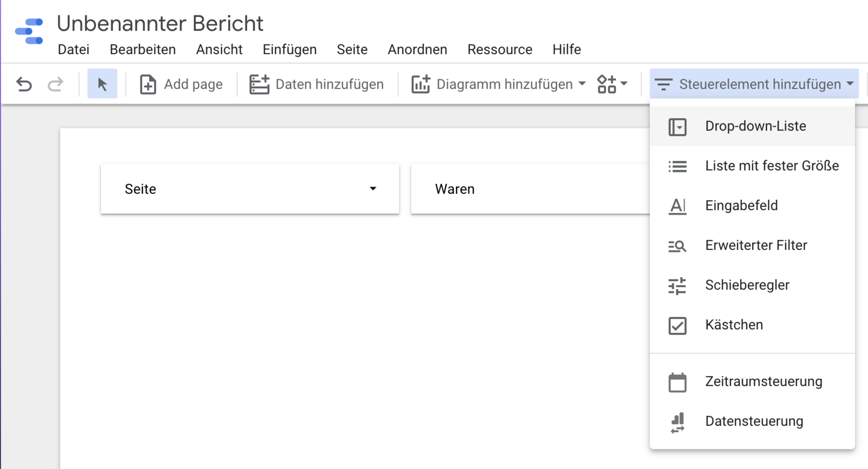This screenshot has width=868, height=469.
Task: Open the Einfügen menu
Action: tap(289, 50)
